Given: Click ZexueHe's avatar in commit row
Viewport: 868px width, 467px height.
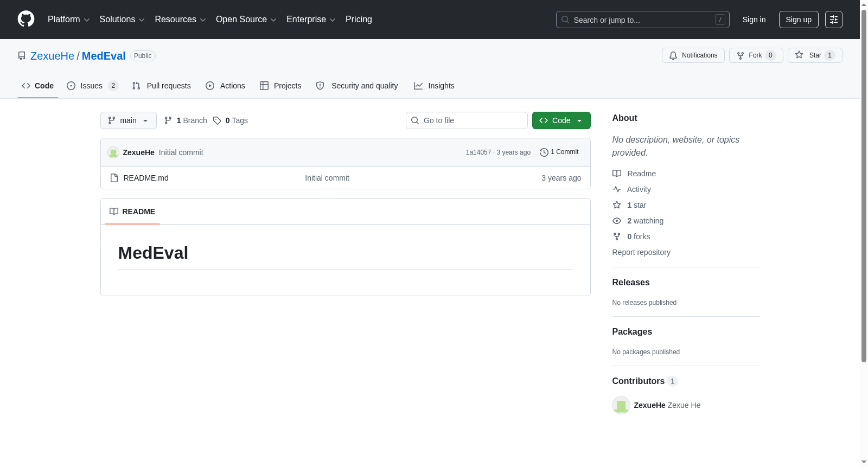Looking at the screenshot, I should (x=113, y=152).
